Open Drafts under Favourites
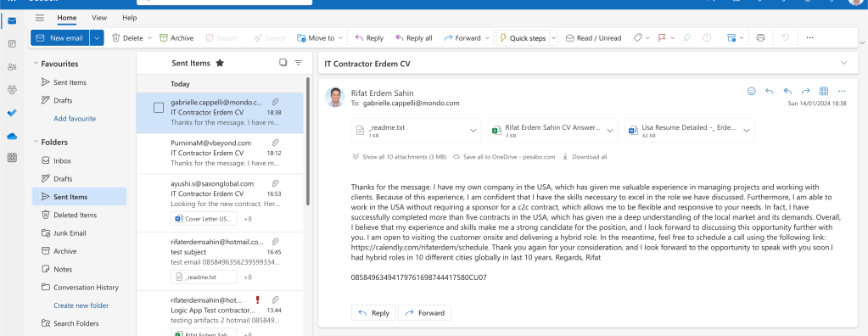The width and height of the screenshot is (868, 336). [x=79, y=100]
